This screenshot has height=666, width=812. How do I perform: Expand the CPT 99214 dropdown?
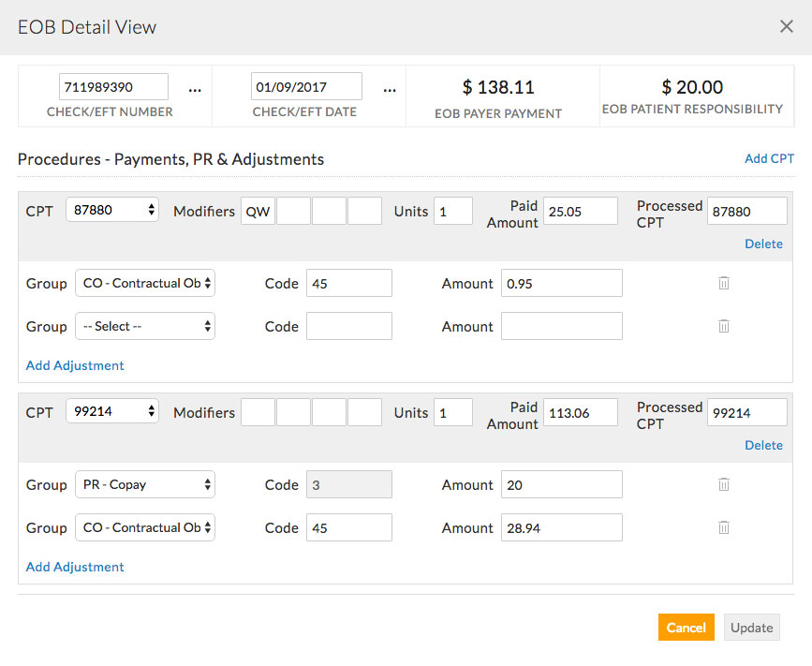[112, 412]
